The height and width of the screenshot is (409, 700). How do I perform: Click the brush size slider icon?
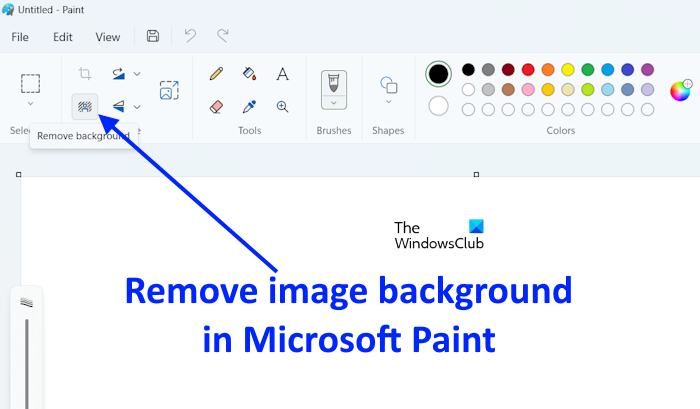pos(27,303)
